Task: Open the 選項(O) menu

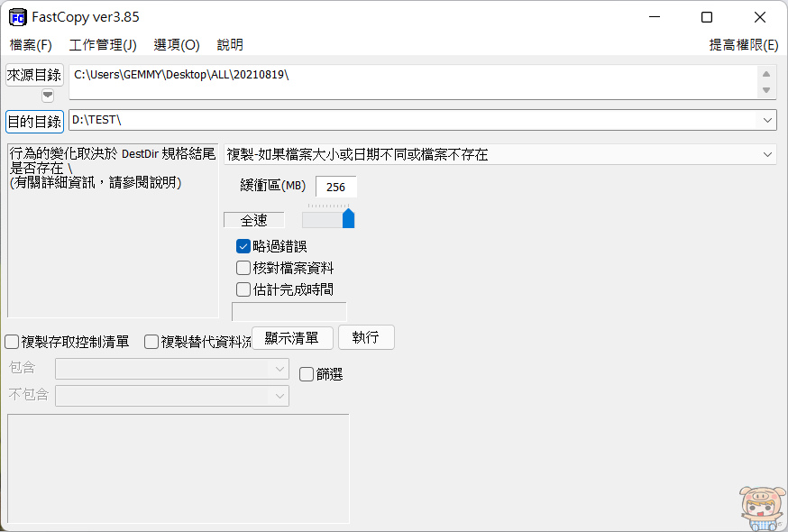Action: click(x=177, y=45)
